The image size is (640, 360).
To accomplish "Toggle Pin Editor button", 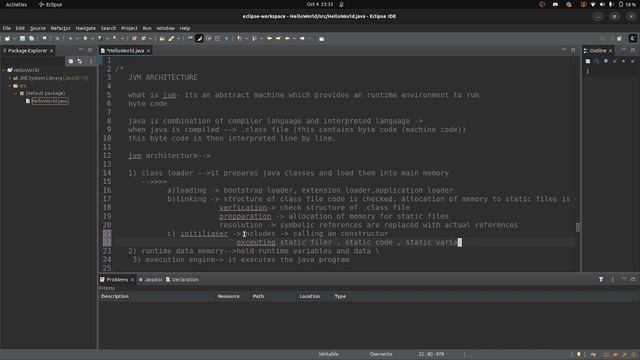I will (322, 38).
